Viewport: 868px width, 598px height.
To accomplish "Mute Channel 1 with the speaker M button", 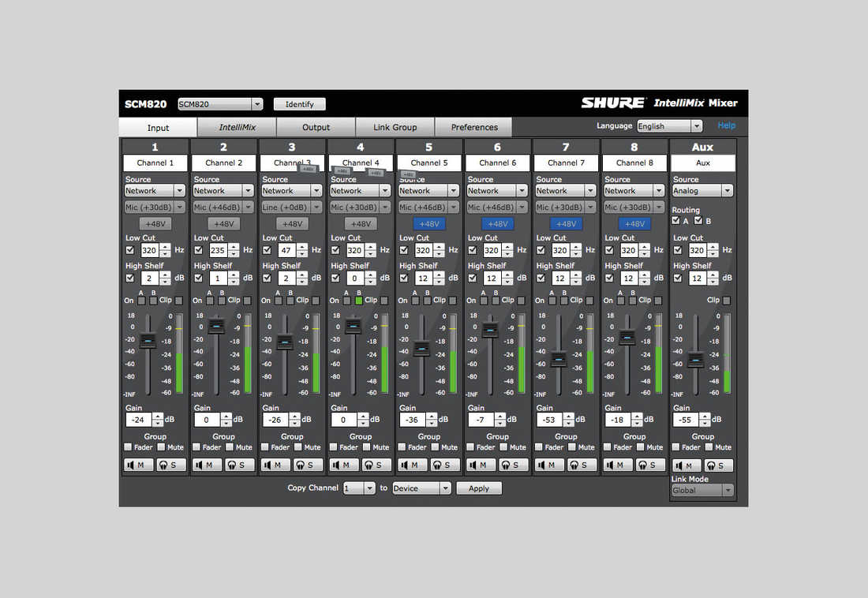I will click(x=139, y=465).
